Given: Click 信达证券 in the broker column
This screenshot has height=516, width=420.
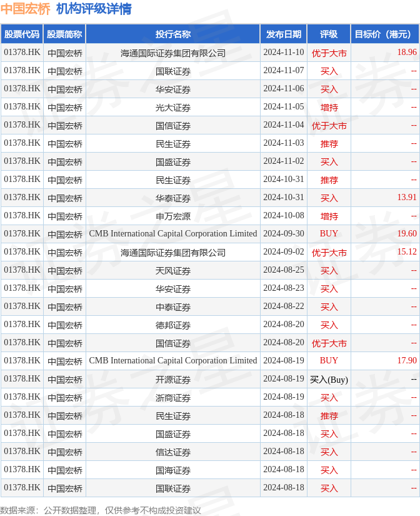Looking at the screenshot, I should coord(173,452).
